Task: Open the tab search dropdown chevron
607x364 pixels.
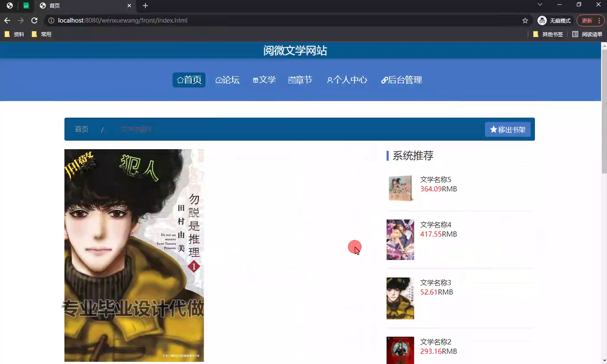Action: [x=540, y=4]
